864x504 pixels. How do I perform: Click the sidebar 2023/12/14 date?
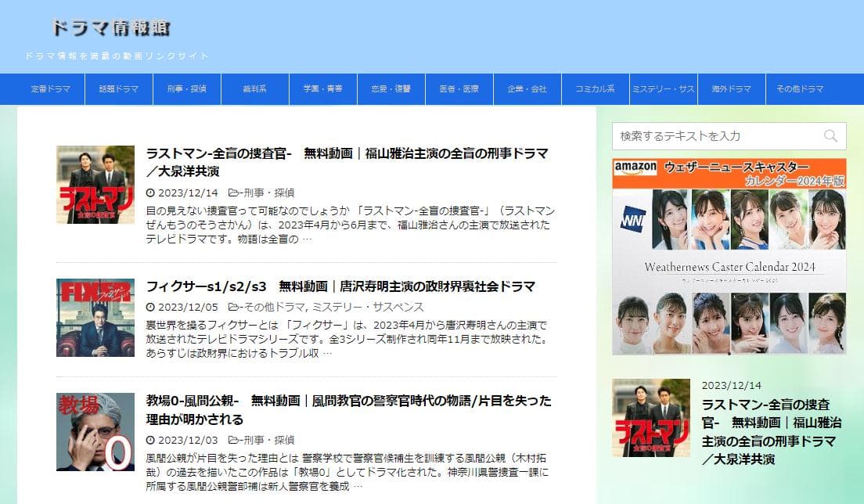click(731, 386)
